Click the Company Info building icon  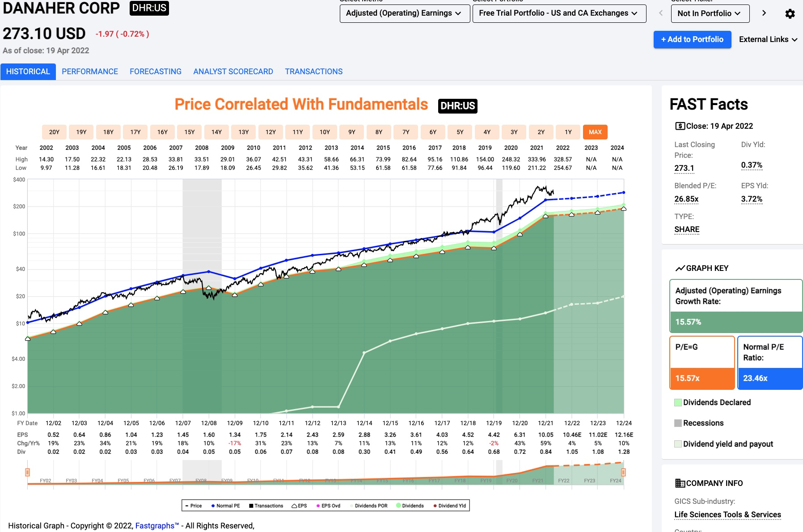pyautogui.click(x=680, y=483)
